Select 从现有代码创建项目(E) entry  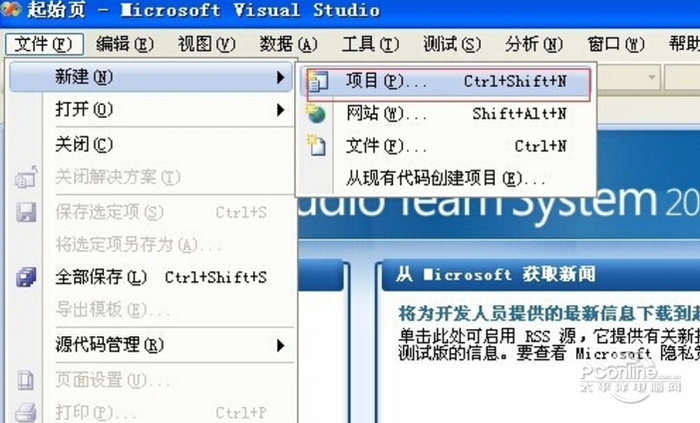pos(446,178)
